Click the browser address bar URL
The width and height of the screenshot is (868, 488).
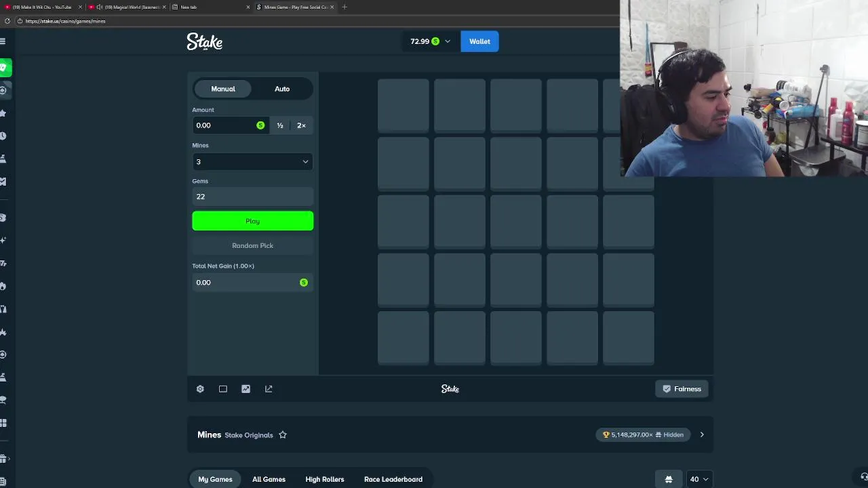coord(66,21)
